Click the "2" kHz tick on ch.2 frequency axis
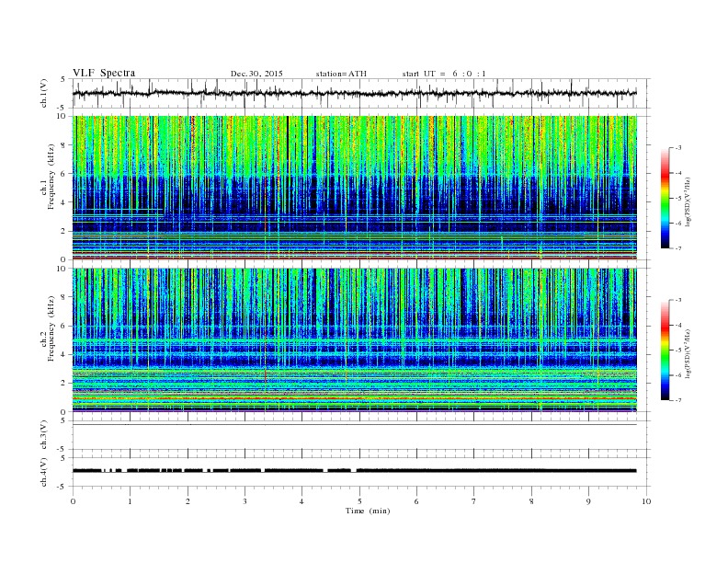This screenshot has height=563, width=728. [x=64, y=384]
